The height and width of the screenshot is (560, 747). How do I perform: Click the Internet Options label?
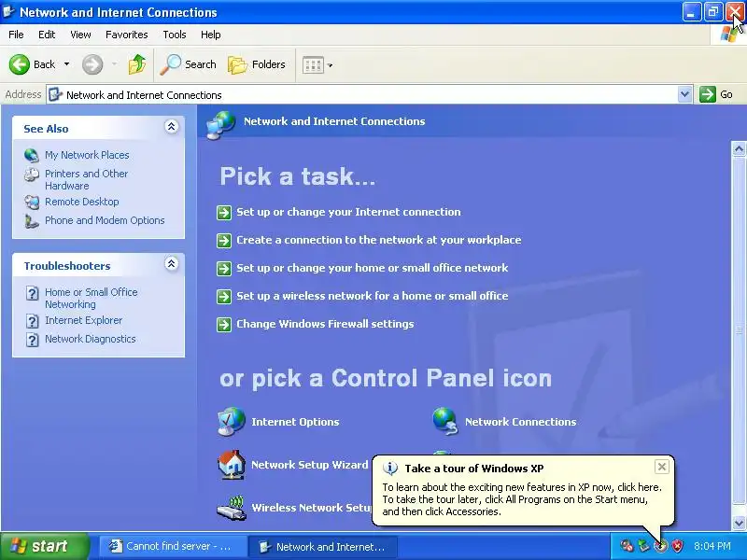click(295, 422)
